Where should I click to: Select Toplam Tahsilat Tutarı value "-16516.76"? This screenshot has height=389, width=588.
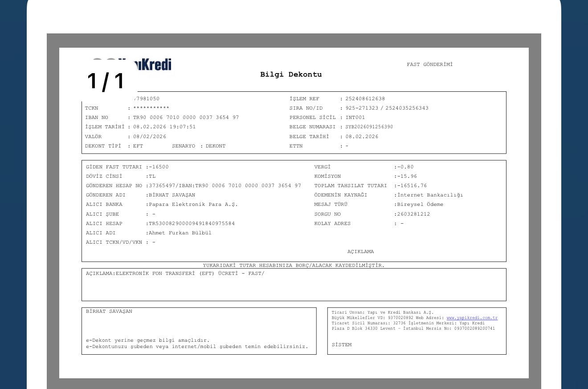point(412,186)
